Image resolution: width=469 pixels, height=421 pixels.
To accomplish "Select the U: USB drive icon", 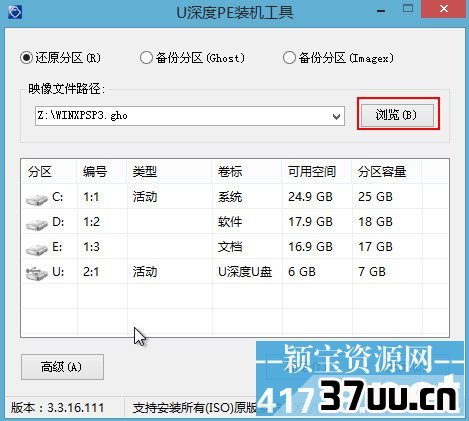I will coord(37,273).
